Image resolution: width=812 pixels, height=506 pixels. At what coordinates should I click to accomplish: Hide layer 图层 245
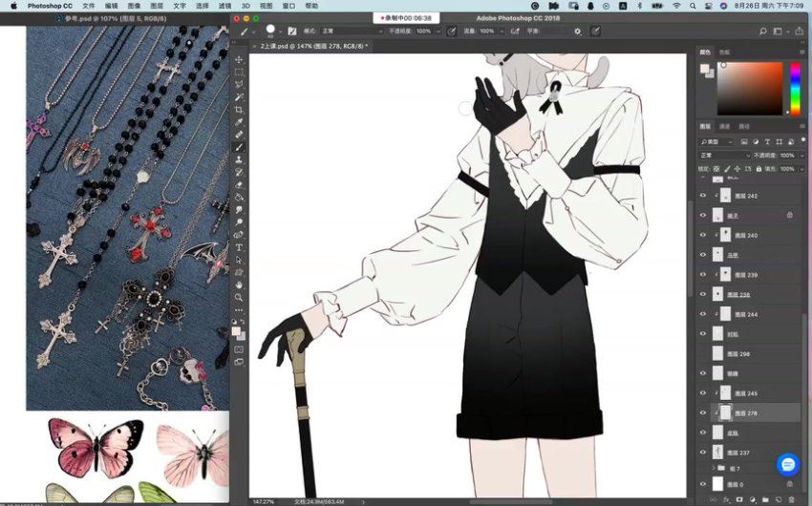703,392
